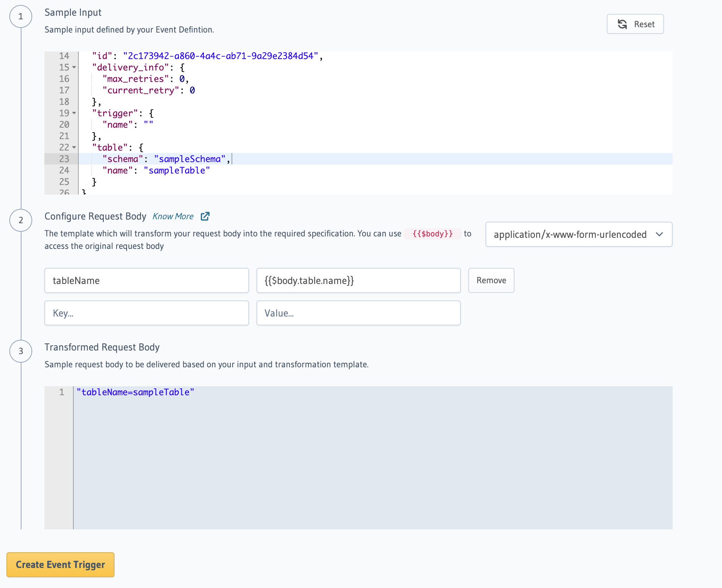Click the highlighted {{$body}} token badge
Screen dimensions: 722x588
coord(432,234)
